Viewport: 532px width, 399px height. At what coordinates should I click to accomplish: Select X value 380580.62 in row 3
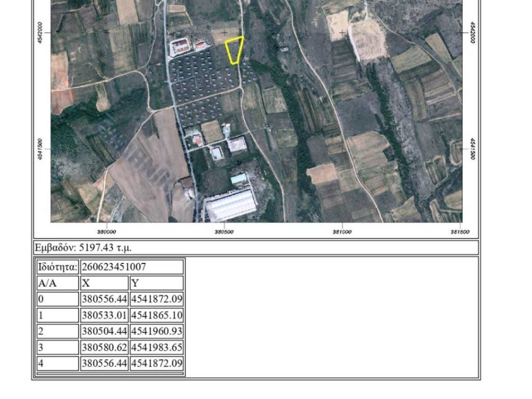tap(104, 348)
